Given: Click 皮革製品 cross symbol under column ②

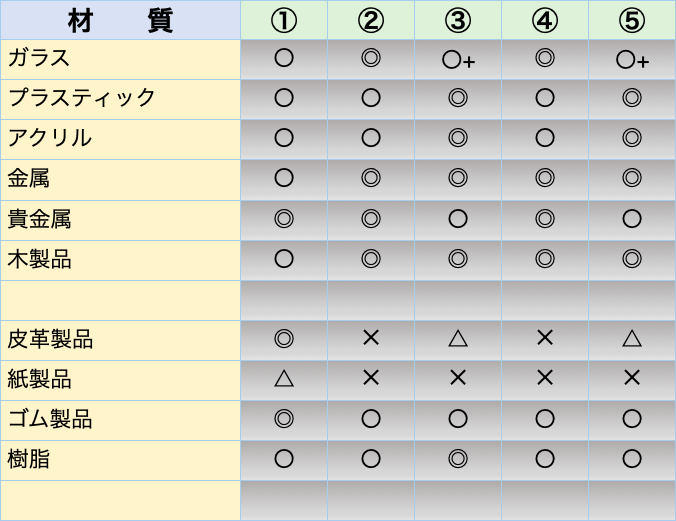Looking at the screenshot, I should point(371,339).
